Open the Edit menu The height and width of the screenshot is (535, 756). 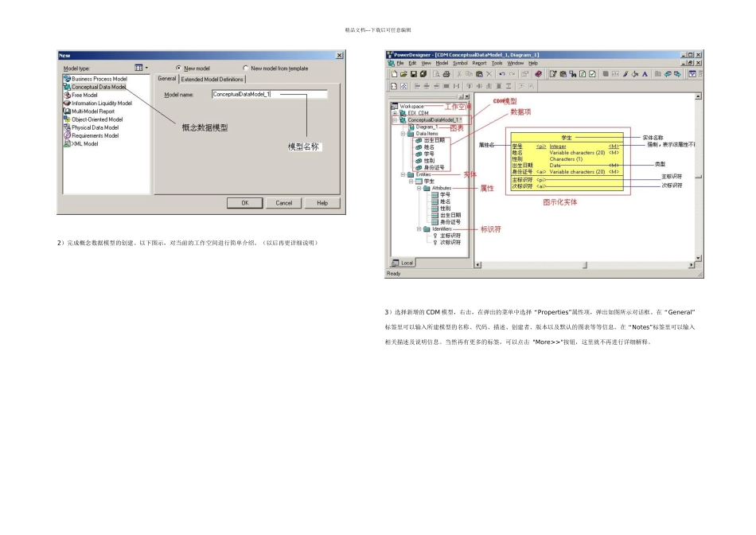(412, 63)
